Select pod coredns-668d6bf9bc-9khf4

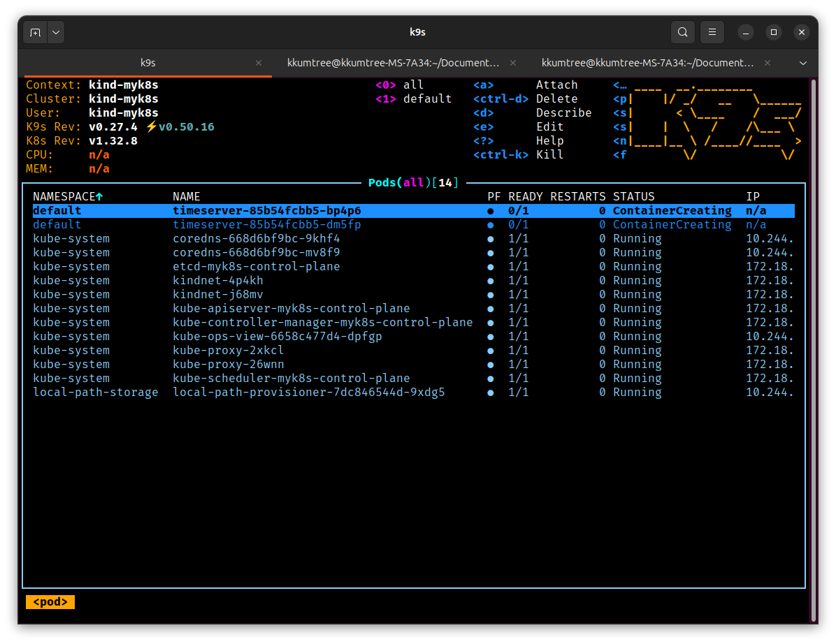pyautogui.click(x=413, y=239)
